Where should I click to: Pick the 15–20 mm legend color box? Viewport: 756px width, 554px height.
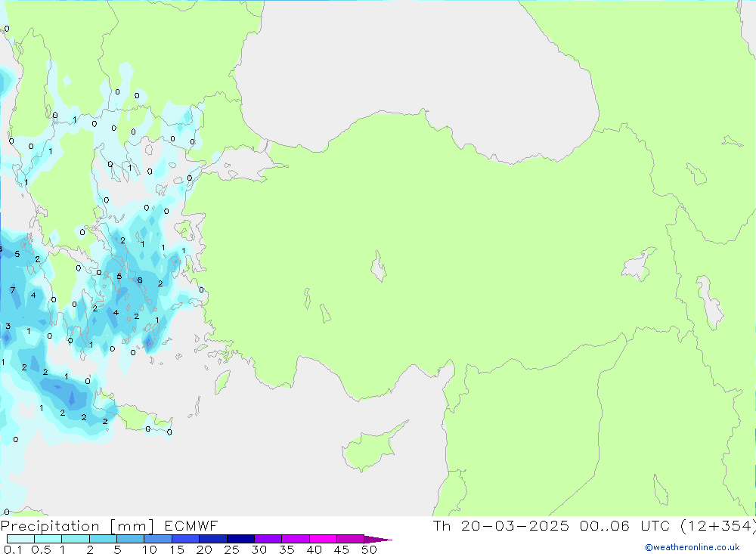coord(185,539)
